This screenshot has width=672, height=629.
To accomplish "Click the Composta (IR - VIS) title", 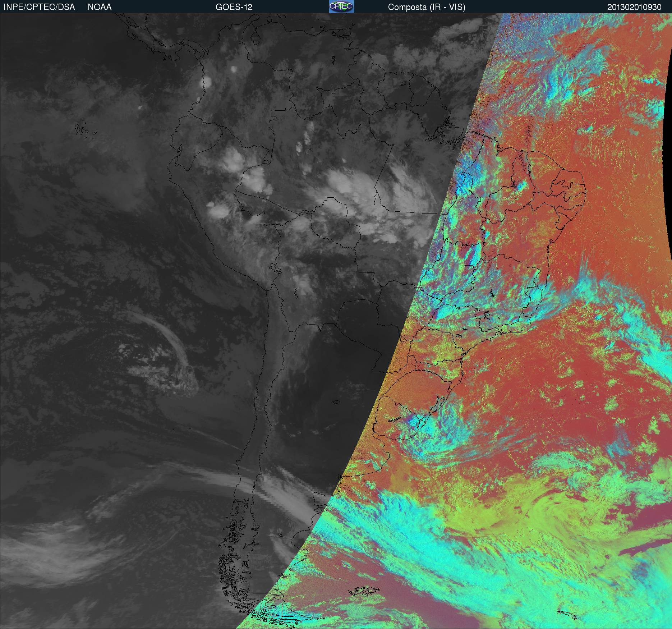I will tap(427, 7).
